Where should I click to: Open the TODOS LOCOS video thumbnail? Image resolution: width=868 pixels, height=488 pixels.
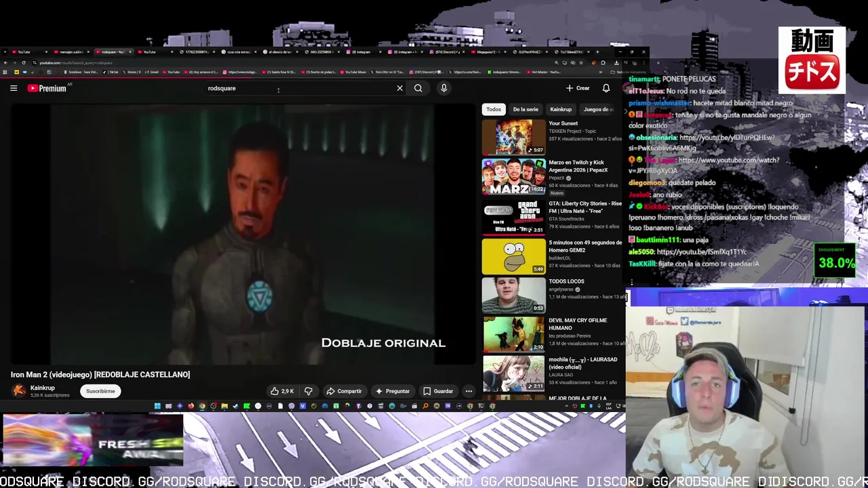513,295
